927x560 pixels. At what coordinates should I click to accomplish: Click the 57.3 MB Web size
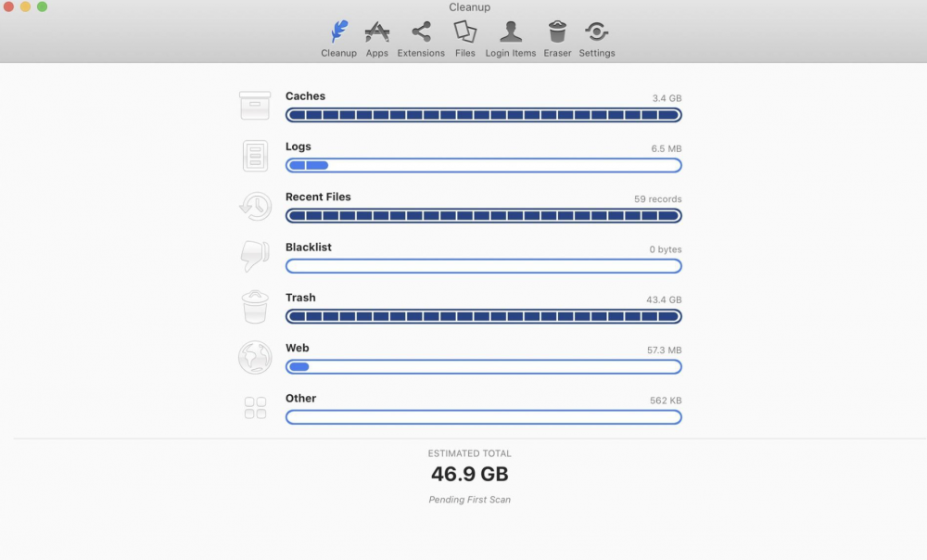point(664,350)
